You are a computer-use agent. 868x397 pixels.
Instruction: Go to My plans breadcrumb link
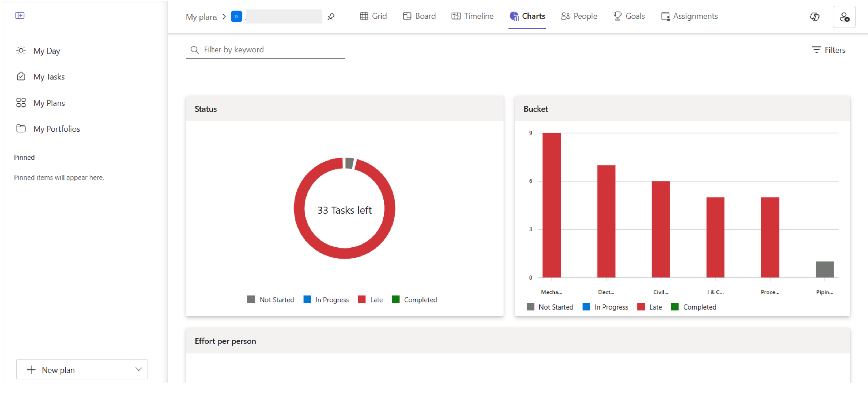click(x=202, y=17)
